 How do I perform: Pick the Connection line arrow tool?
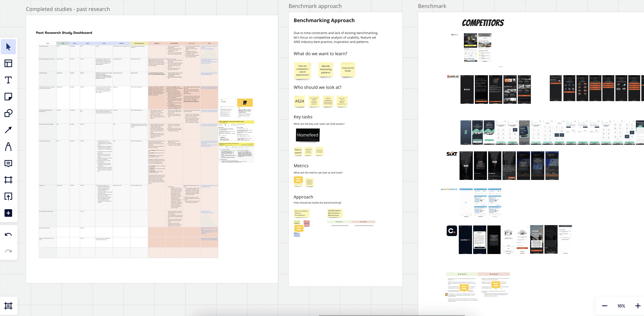[x=8, y=130]
